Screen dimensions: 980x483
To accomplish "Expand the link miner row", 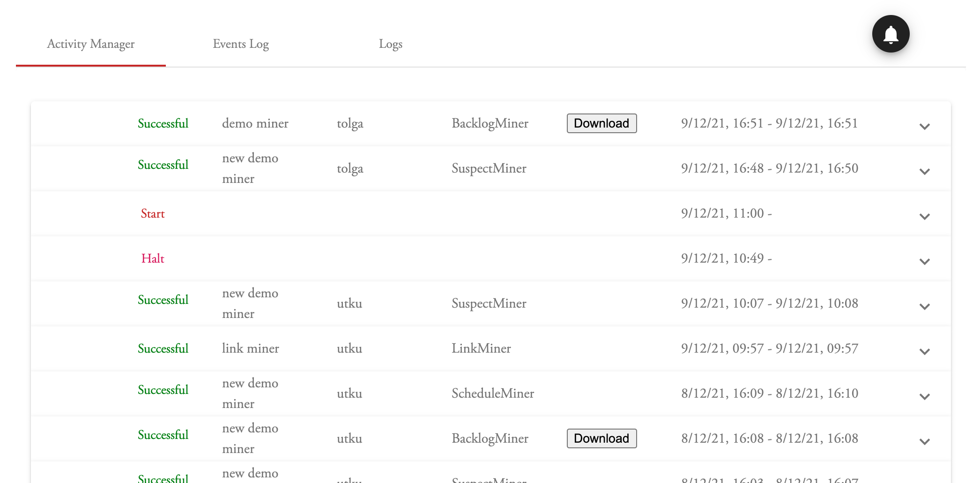I will click(924, 351).
